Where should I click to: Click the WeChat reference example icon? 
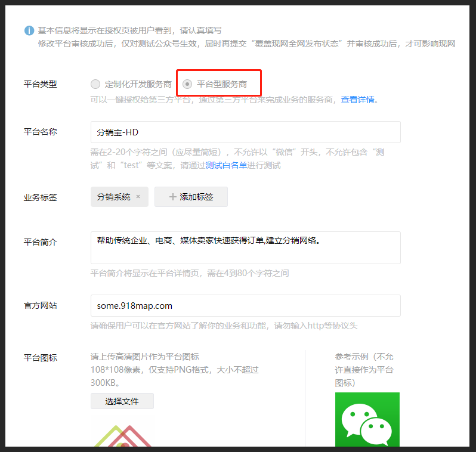tap(367, 419)
